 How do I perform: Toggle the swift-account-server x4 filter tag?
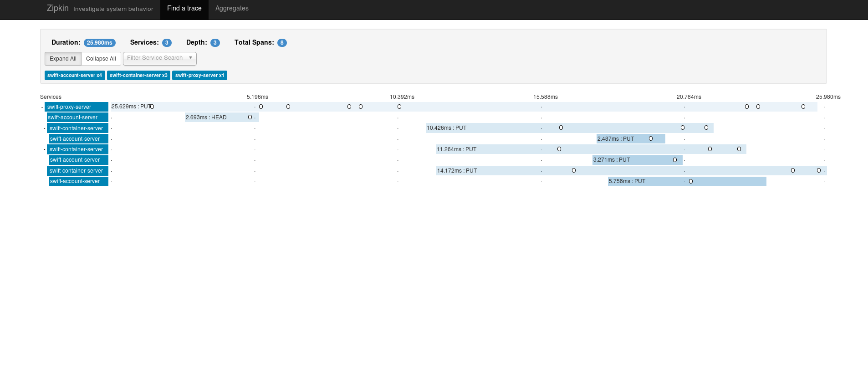(75, 76)
